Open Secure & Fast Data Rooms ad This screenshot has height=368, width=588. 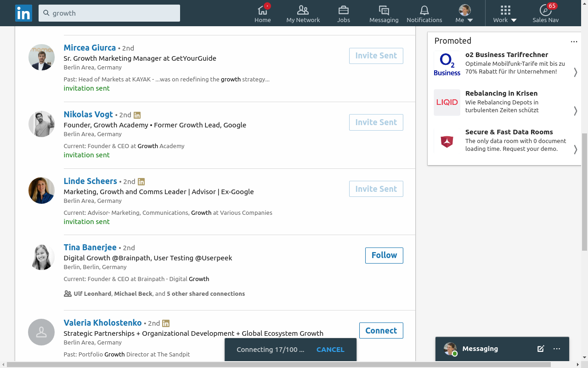point(509,132)
